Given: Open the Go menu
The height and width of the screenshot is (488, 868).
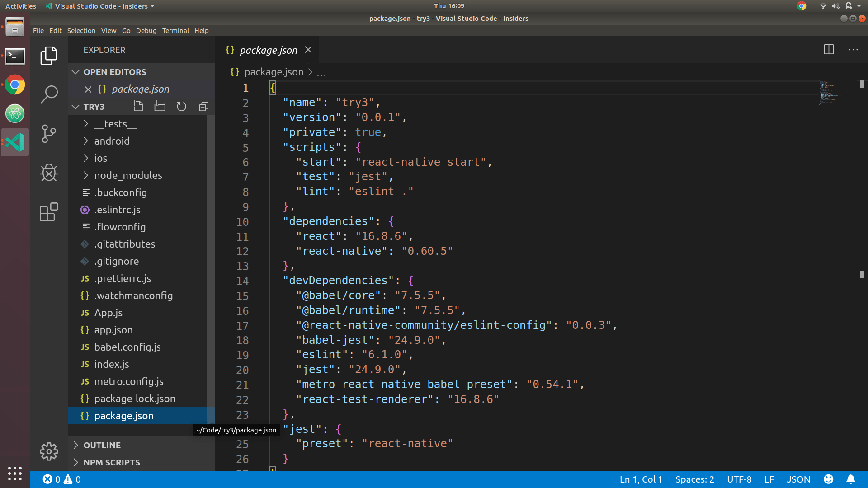Looking at the screenshot, I should click(x=126, y=31).
